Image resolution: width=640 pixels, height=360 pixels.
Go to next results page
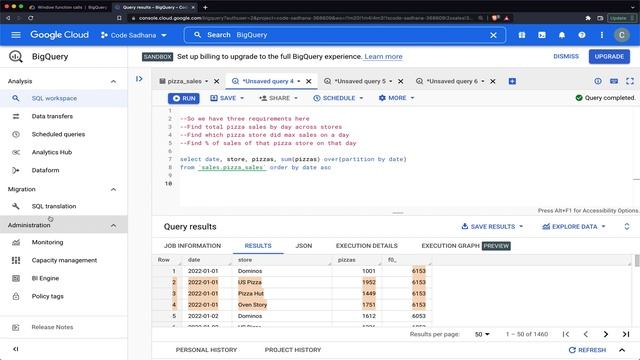(606, 334)
